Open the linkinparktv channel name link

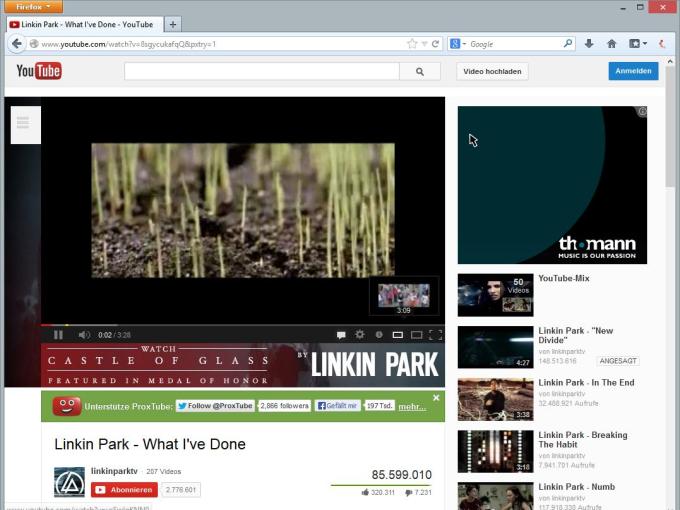tap(114, 471)
